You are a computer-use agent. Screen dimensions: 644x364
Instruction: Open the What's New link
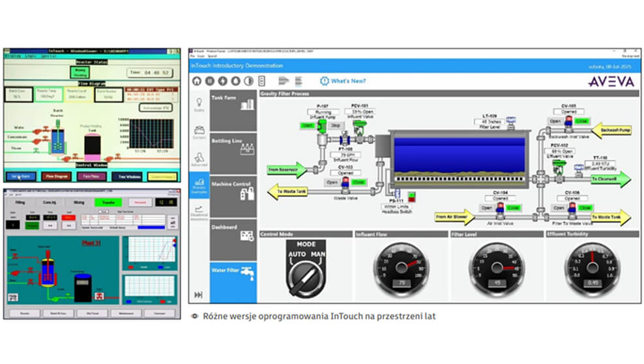click(x=343, y=81)
